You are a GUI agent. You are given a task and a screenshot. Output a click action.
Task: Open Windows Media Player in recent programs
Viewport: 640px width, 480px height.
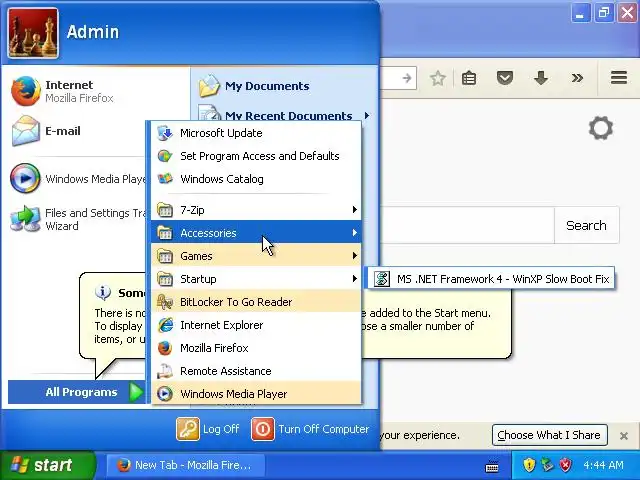78,178
